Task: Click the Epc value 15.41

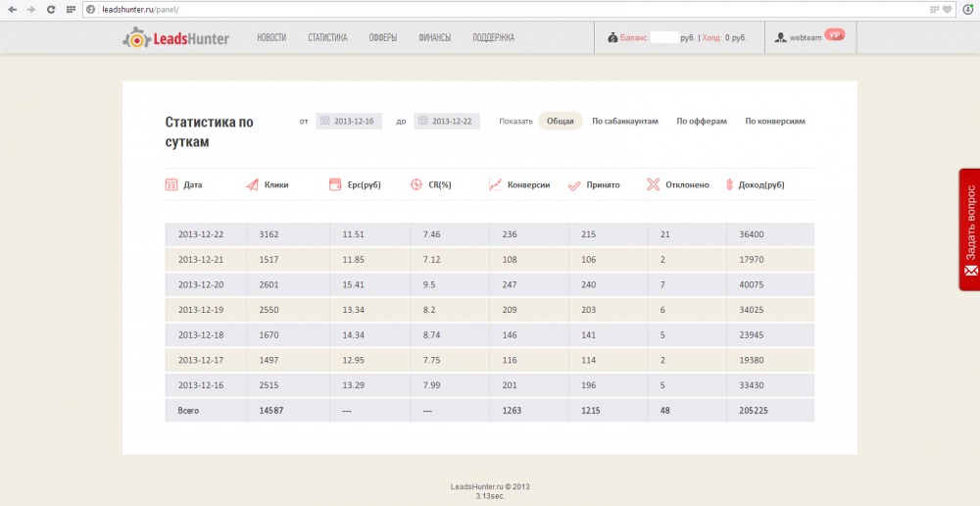Action: pos(353,284)
